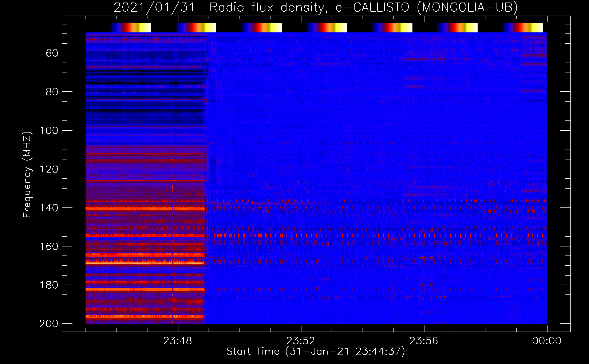Click the 23:48 time tick label
Image resolution: width=589 pixels, height=364 pixels.
point(178,341)
